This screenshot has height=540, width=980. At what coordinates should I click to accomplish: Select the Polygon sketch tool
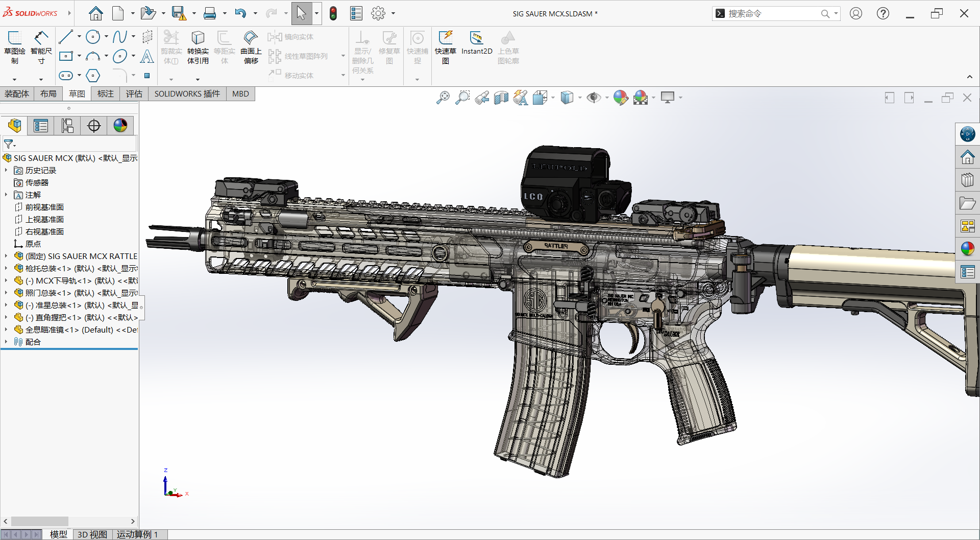[x=93, y=76]
